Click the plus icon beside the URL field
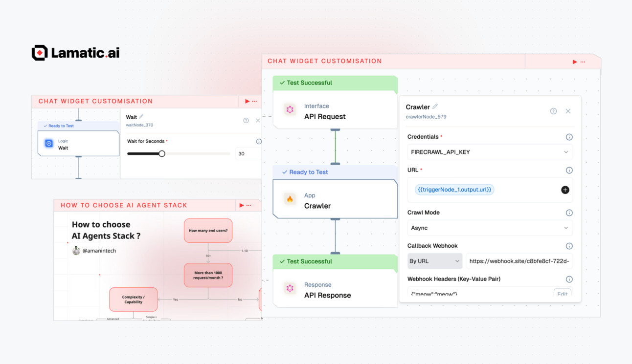Screen dimensions: 632x364 pos(565,190)
